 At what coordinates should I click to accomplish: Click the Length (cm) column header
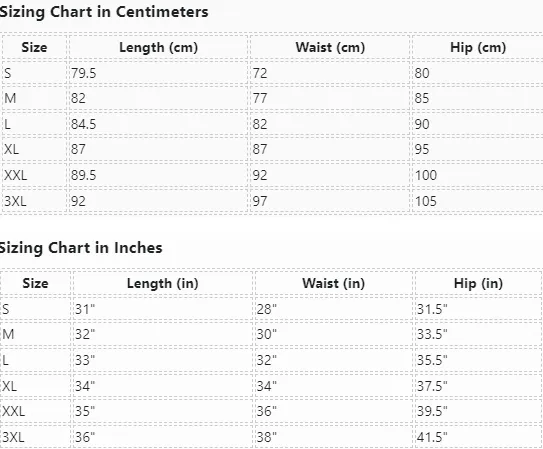point(158,47)
